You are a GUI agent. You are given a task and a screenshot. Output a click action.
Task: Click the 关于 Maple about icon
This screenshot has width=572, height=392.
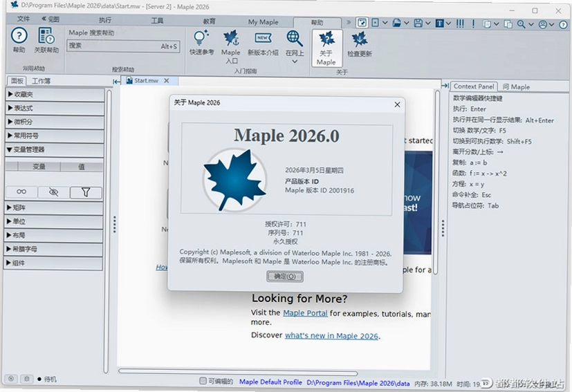(x=327, y=48)
